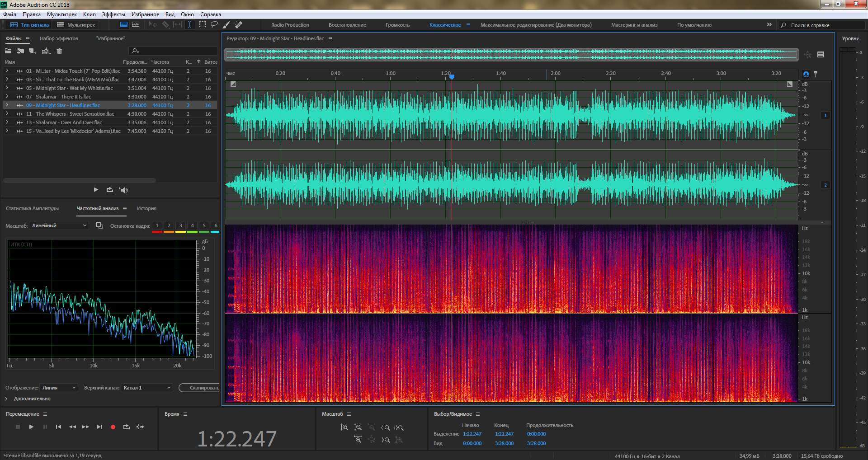Open the "Избранное" tab
This screenshot has height=460, width=868.
(x=111, y=38)
